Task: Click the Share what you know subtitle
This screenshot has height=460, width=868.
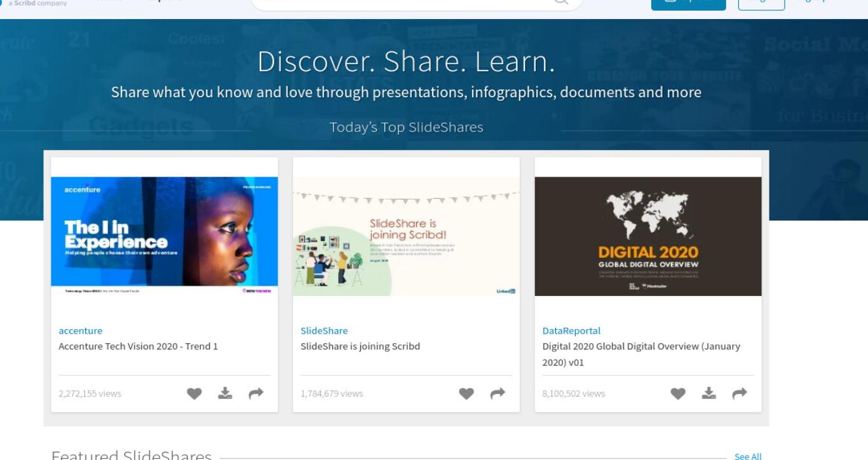Action: click(x=406, y=92)
